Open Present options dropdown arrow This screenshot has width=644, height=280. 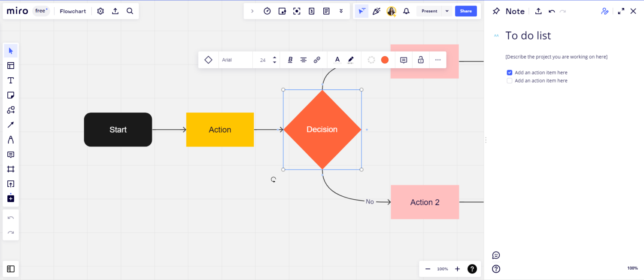click(447, 11)
